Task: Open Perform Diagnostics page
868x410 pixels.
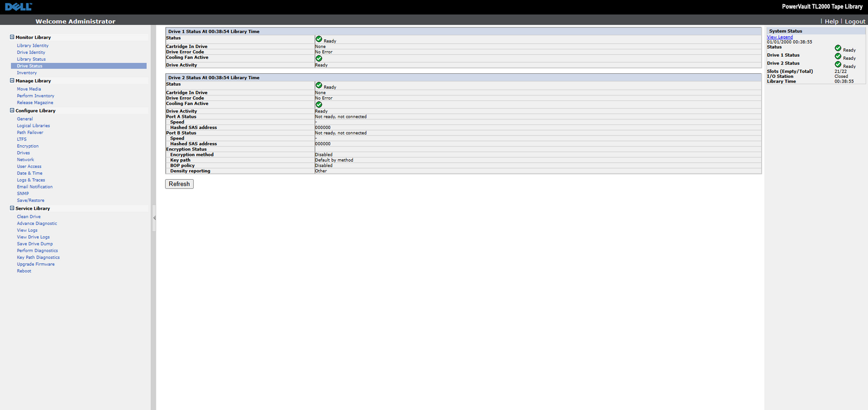Action: tap(37, 251)
